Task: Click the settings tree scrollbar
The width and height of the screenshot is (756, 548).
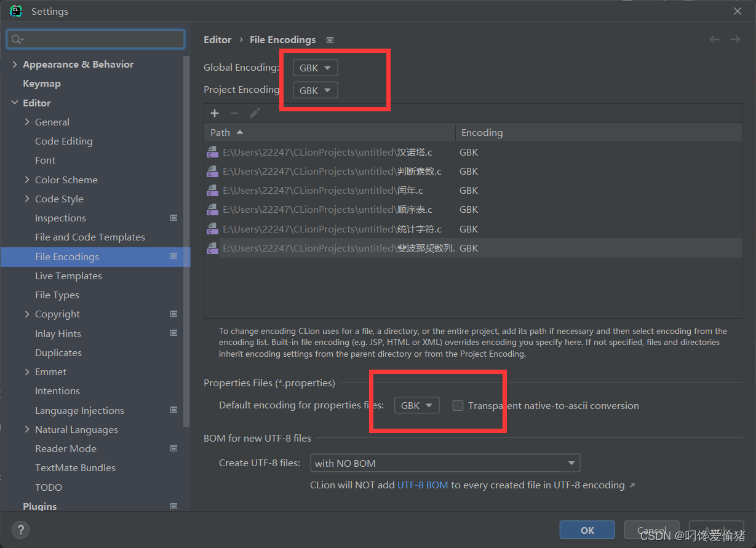Action: coord(186,240)
